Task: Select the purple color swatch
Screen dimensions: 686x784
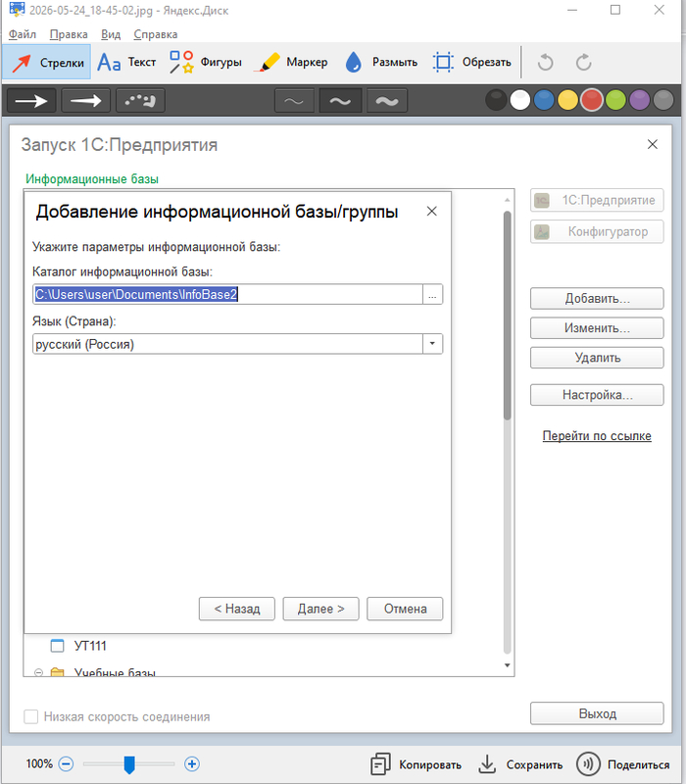Action: click(x=640, y=100)
